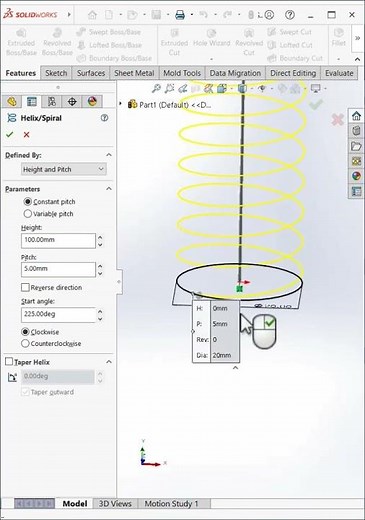The image size is (365, 520).
Task: Open the Data Migration tab
Action: pyautogui.click(x=235, y=73)
